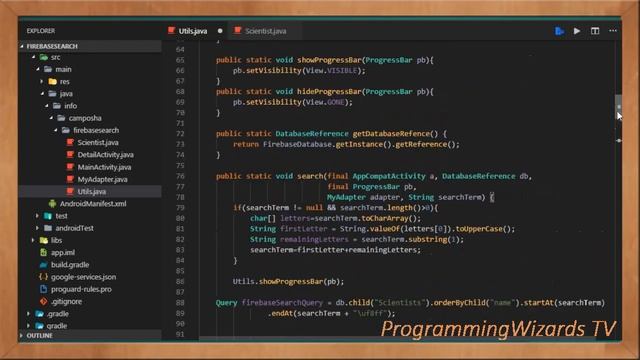Expand the libs folder arrow
The height and width of the screenshot is (360, 640).
pos(33,240)
